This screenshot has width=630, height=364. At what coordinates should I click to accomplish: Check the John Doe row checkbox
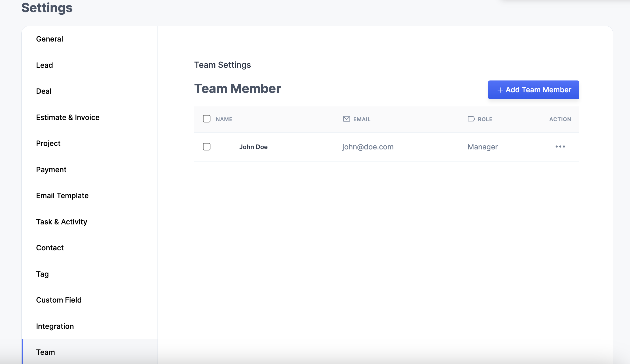(207, 147)
